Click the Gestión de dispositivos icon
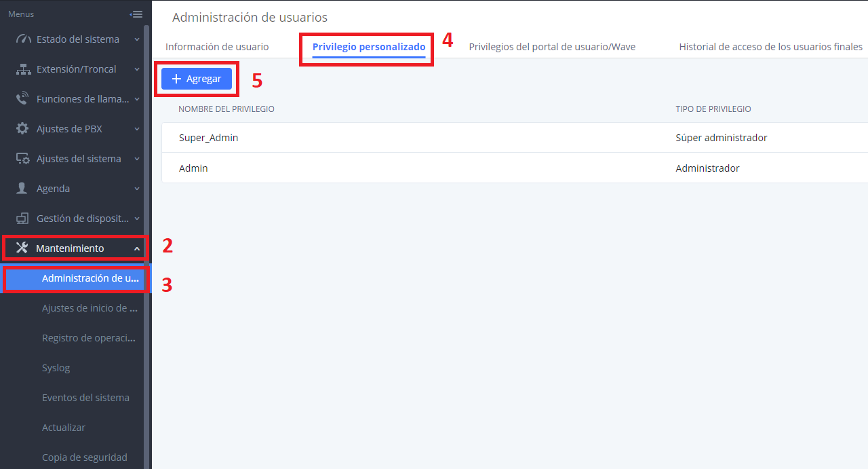868x469 pixels. [x=22, y=218]
